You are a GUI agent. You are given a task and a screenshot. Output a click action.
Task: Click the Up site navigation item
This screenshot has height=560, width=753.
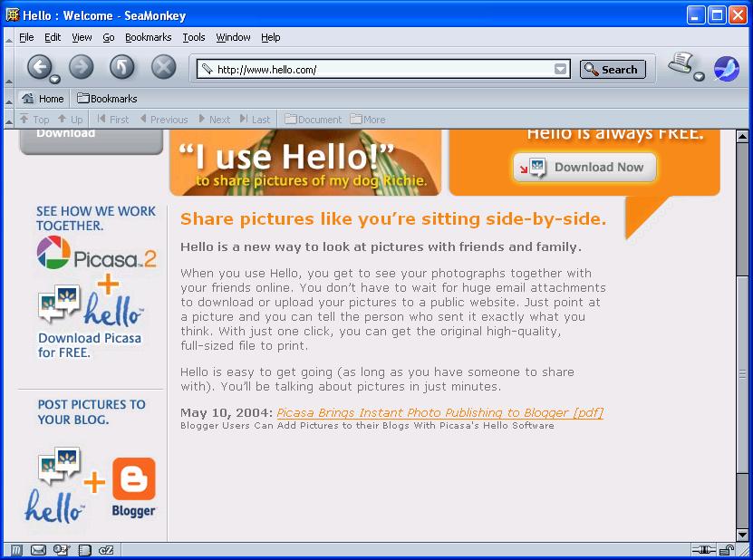(x=70, y=119)
